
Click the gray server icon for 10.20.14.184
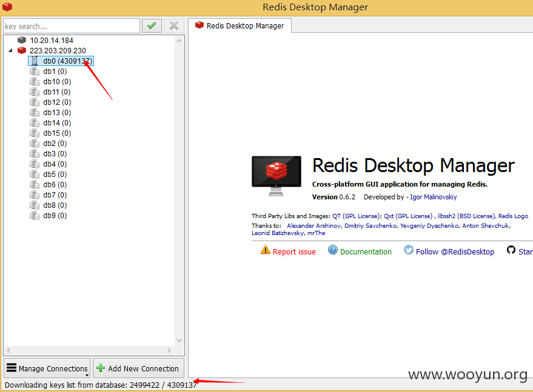[22, 40]
